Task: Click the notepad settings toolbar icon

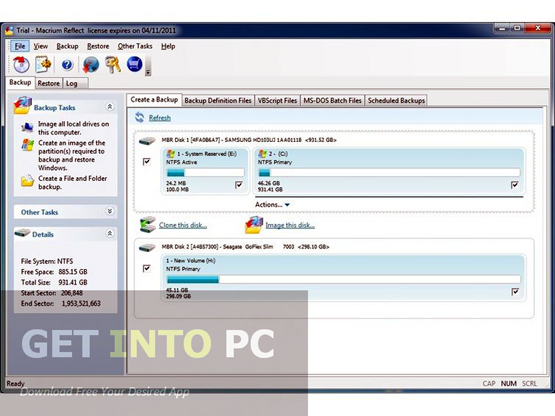Action: pyautogui.click(x=43, y=64)
